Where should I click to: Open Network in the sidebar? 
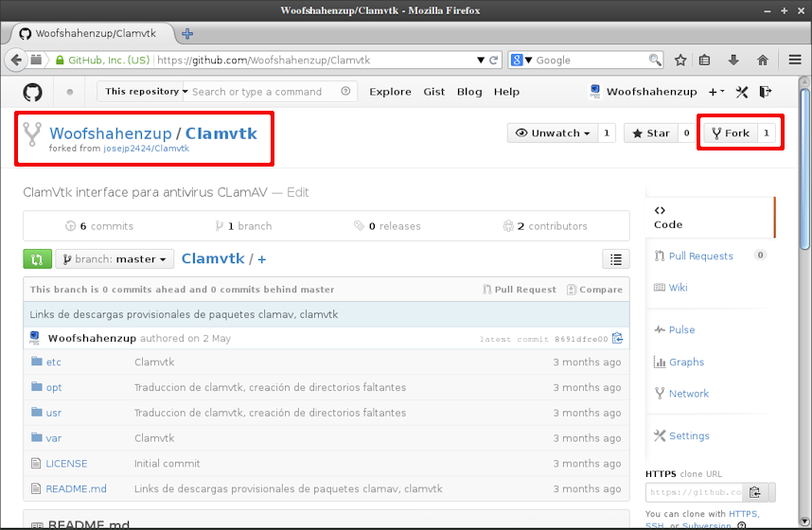pos(689,393)
